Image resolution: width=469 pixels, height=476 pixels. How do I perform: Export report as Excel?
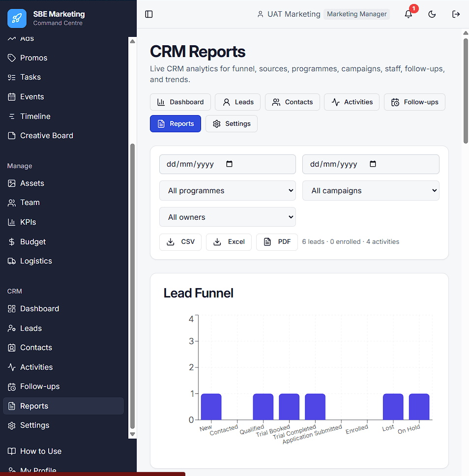pos(229,242)
